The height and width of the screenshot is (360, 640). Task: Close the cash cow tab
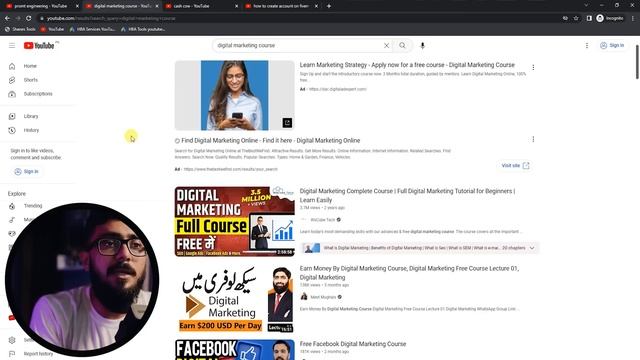point(236,6)
